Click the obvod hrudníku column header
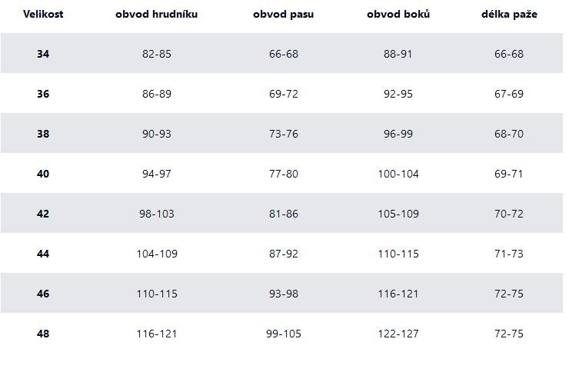569x392 pixels. (x=156, y=14)
